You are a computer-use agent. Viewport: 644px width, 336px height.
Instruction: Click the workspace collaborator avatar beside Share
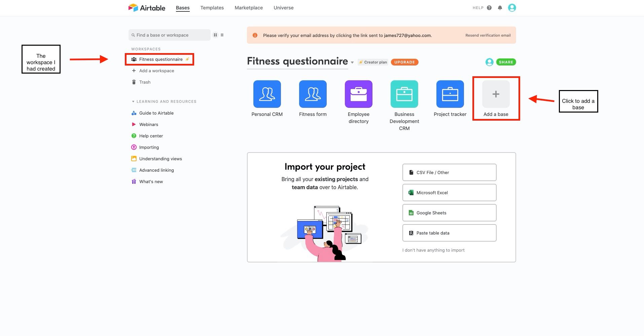click(490, 62)
